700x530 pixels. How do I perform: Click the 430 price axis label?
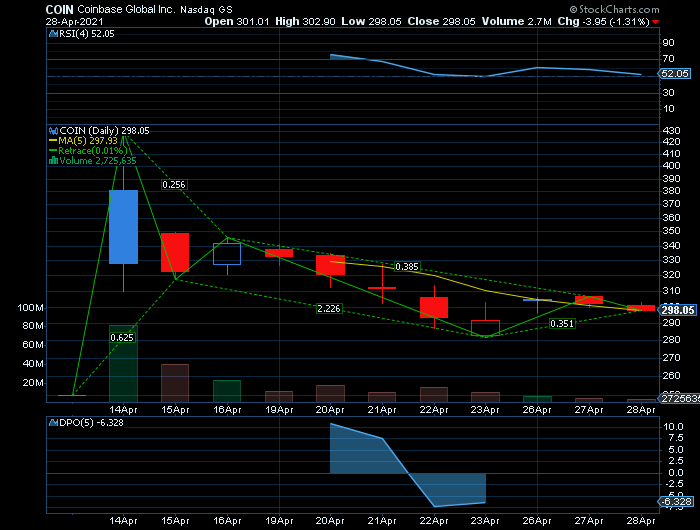point(671,131)
